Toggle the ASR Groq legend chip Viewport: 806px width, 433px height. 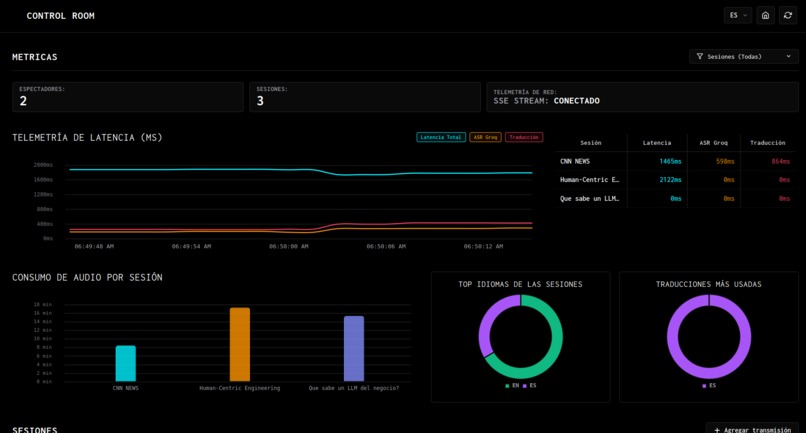[x=485, y=137]
